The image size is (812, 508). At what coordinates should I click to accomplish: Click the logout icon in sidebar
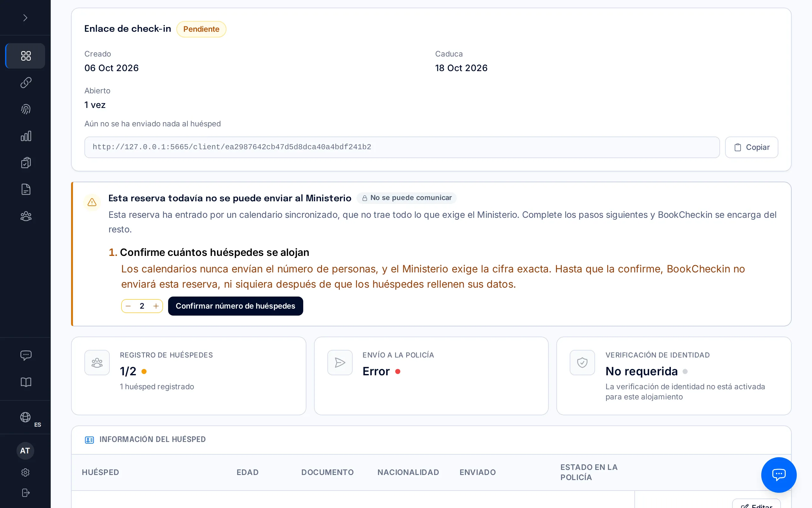point(25,492)
